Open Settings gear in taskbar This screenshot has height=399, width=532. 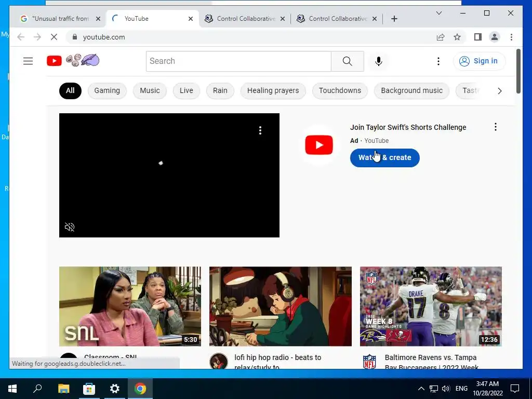(x=115, y=389)
